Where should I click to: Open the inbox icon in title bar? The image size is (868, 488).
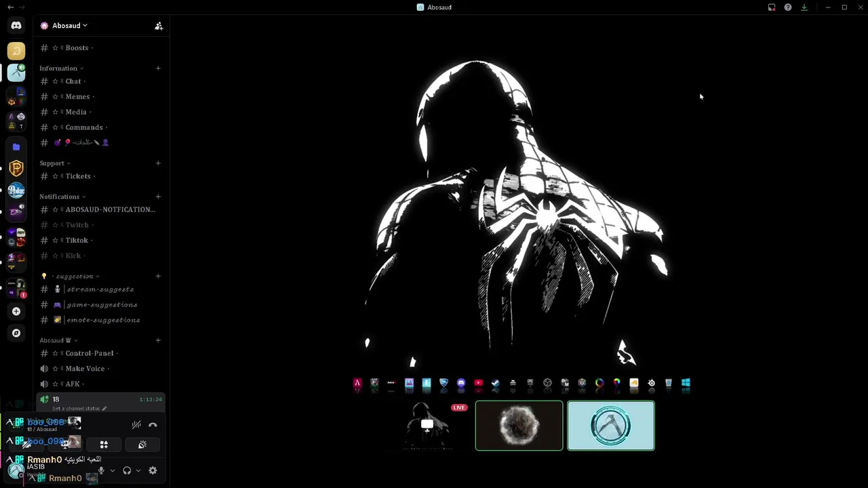pos(772,7)
